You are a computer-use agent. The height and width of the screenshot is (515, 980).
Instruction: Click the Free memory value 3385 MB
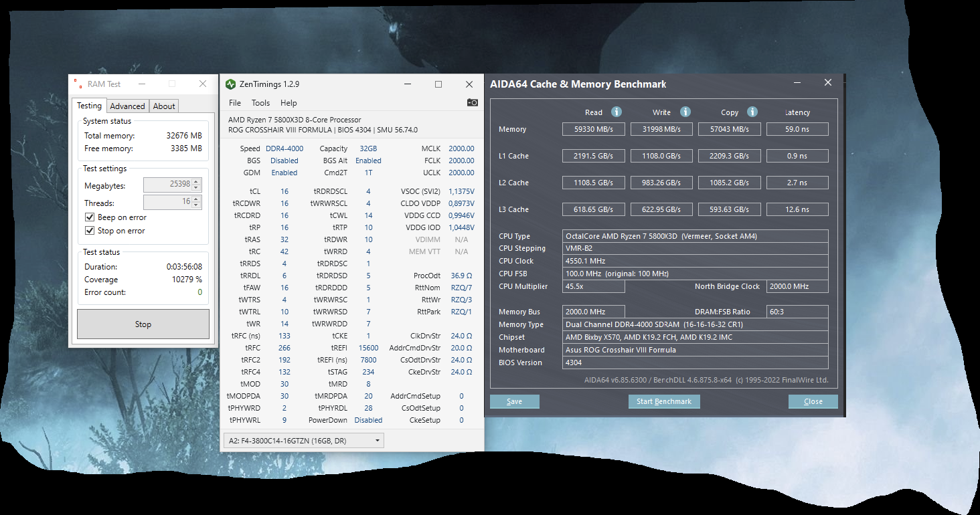pos(187,148)
